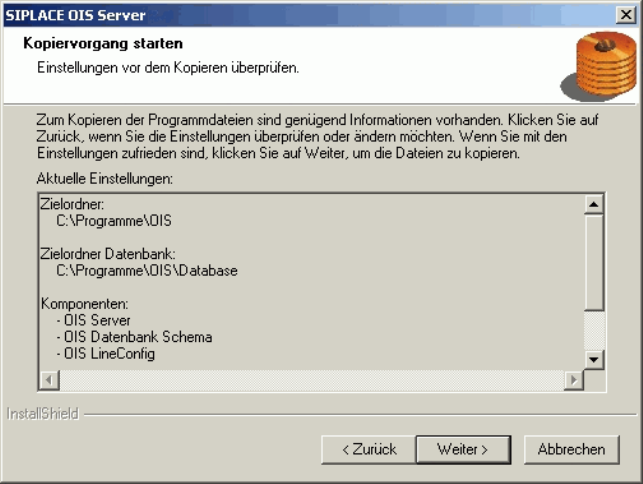Select the C:\Programme\OIS\Database path line

[x=146, y=270]
